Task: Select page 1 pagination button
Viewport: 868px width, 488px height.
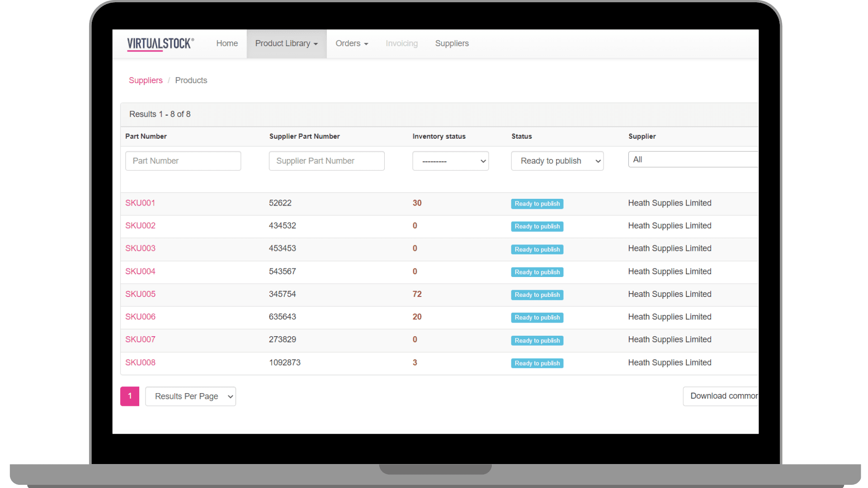Action: (130, 396)
